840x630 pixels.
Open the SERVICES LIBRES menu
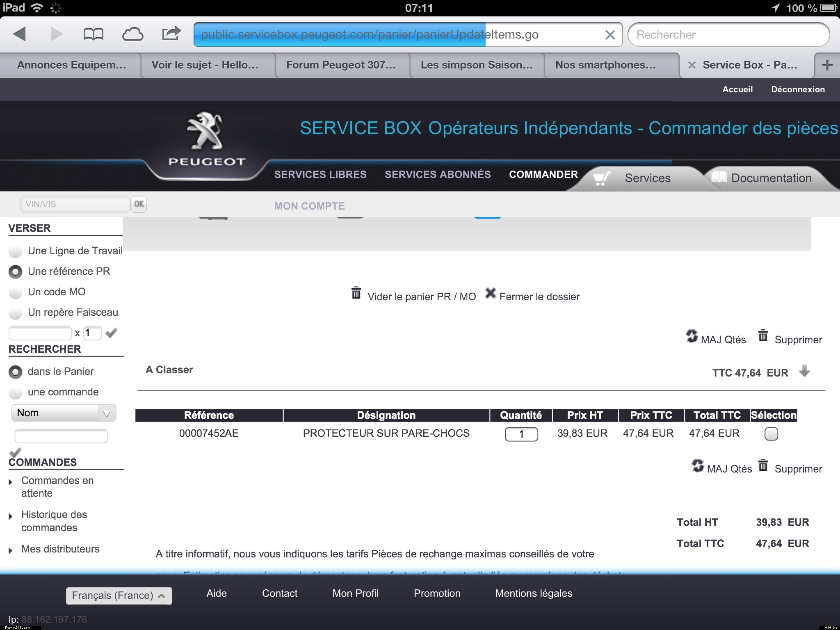pos(320,174)
